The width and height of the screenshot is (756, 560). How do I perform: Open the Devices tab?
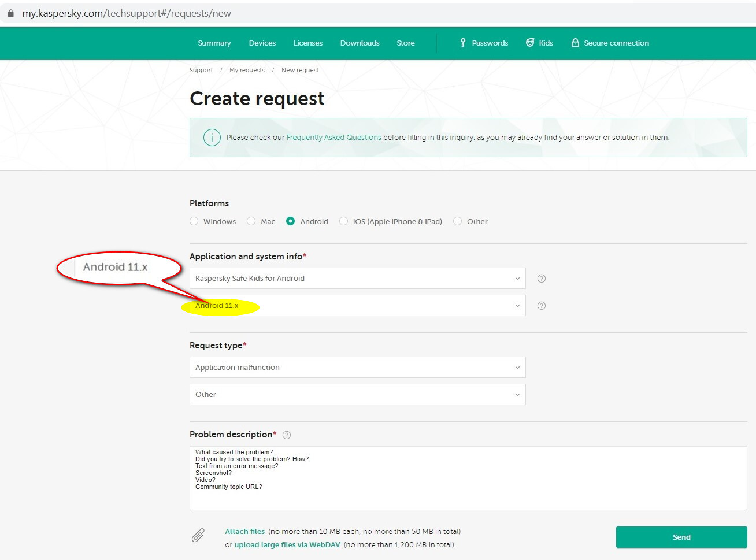(262, 43)
